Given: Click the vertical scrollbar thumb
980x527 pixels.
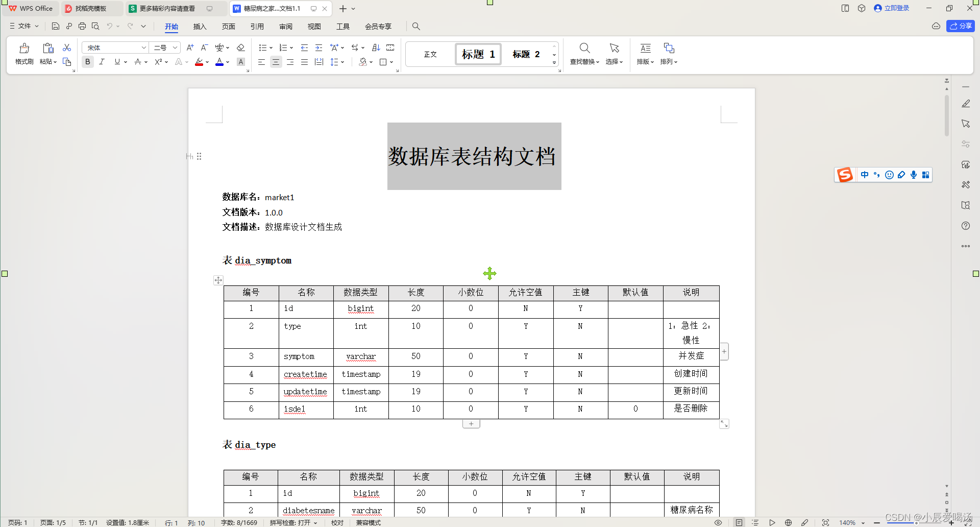Looking at the screenshot, I should point(947,115).
